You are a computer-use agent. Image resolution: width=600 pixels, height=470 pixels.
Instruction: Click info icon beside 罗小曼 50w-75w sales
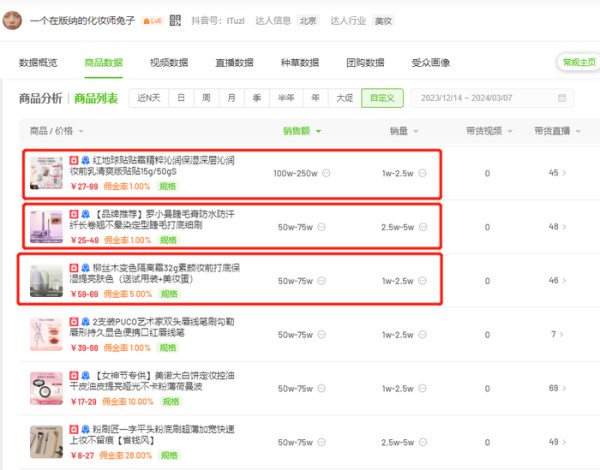pos(321,227)
